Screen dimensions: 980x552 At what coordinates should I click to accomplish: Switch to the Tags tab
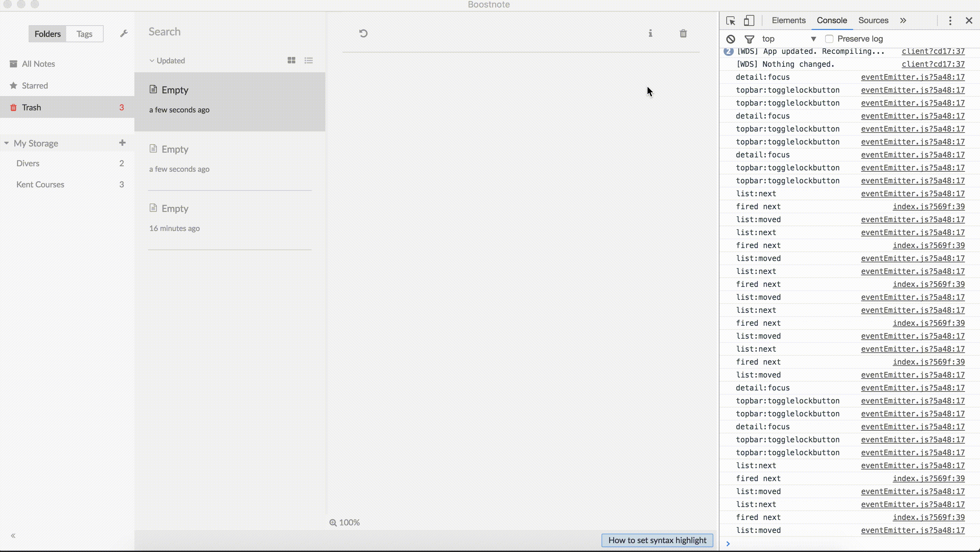(x=85, y=34)
